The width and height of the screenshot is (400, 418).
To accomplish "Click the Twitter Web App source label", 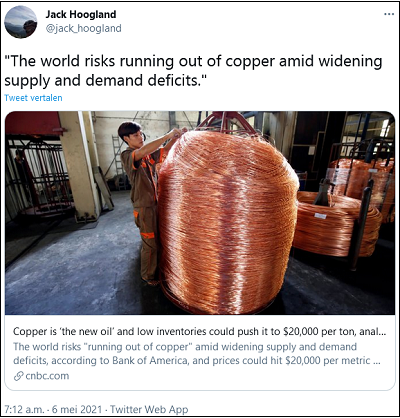I will click(x=149, y=409).
